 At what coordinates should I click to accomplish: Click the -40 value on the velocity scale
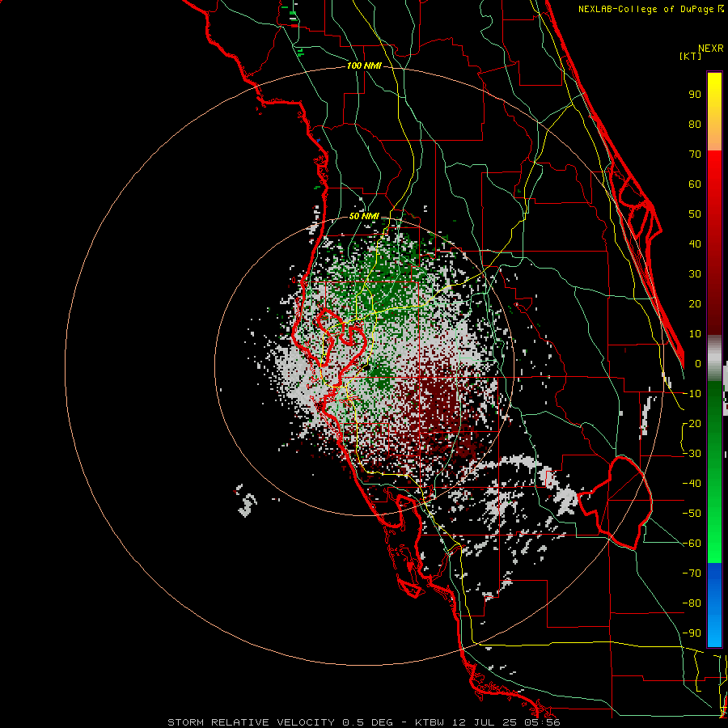(x=692, y=484)
